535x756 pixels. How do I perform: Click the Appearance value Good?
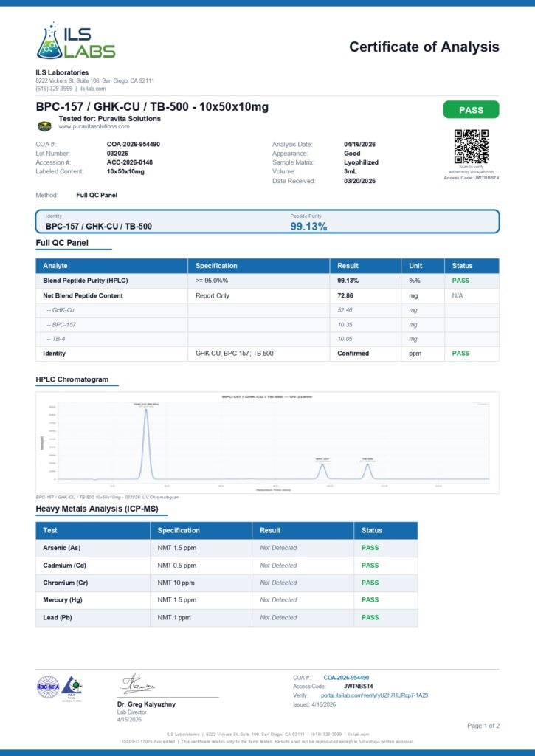tap(352, 154)
